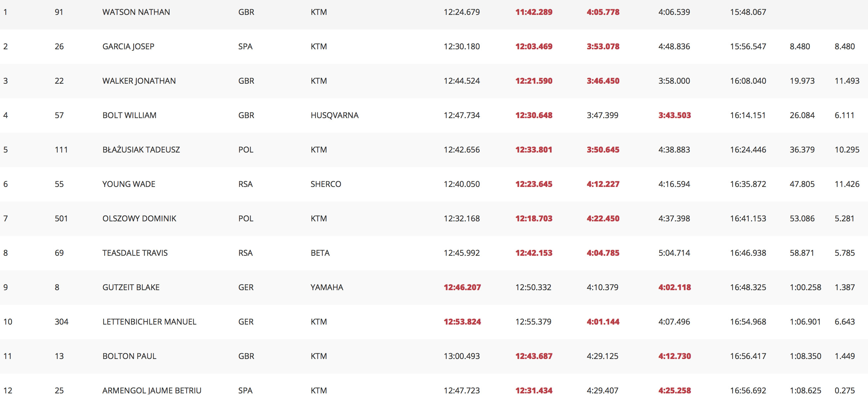Click the BETA manufacturer cell

(x=320, y=253)
